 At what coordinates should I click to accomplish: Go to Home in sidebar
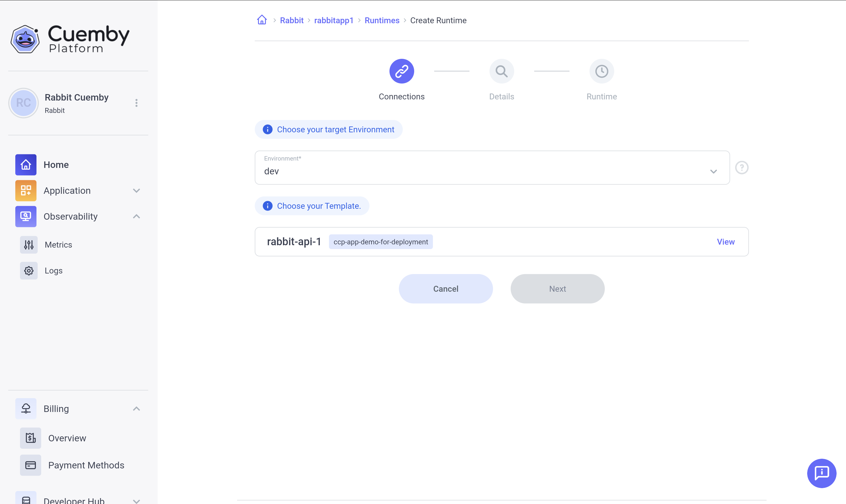pyautogui.click(x=56, y=165)
